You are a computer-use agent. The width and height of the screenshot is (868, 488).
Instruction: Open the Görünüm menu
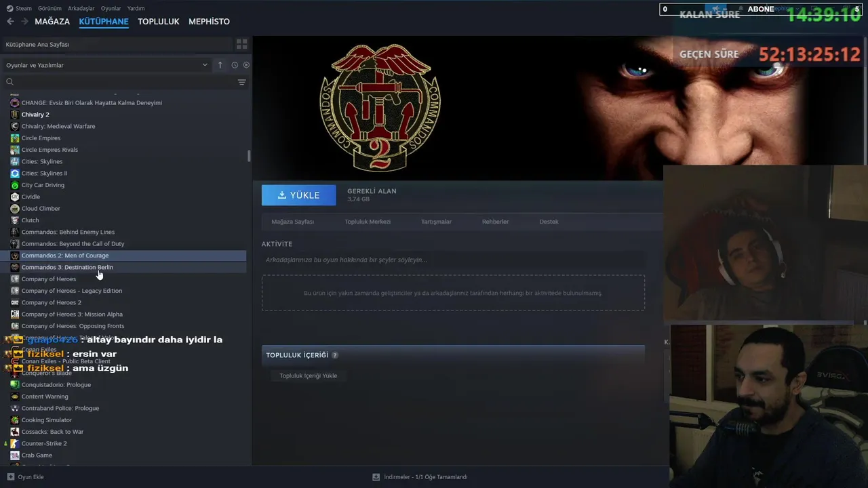50,8
